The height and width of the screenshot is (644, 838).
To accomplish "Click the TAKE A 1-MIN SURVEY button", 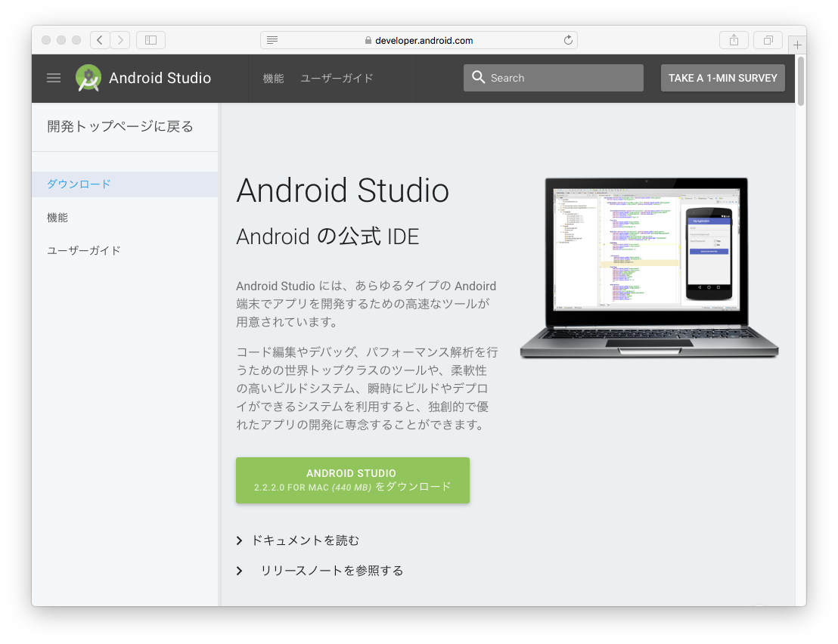I will tap(722, 78).
